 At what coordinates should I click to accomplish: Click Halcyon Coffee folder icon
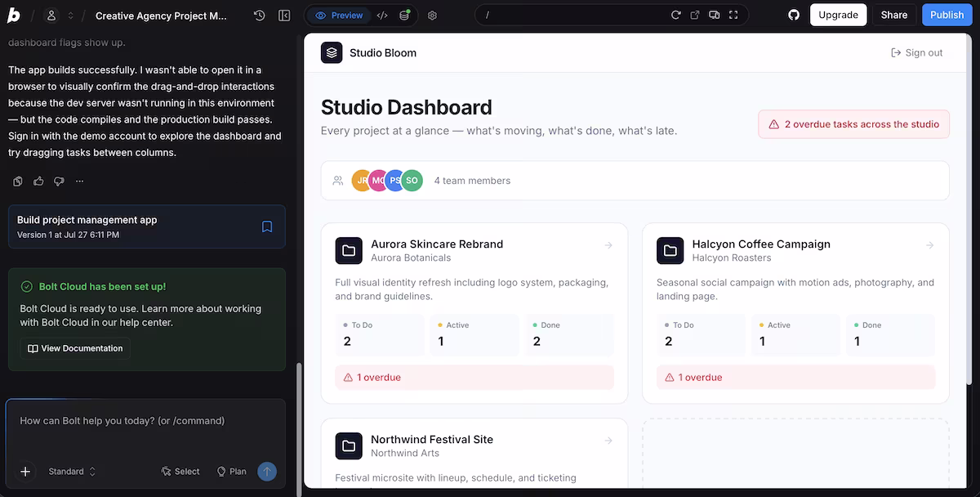click(670, 250)
